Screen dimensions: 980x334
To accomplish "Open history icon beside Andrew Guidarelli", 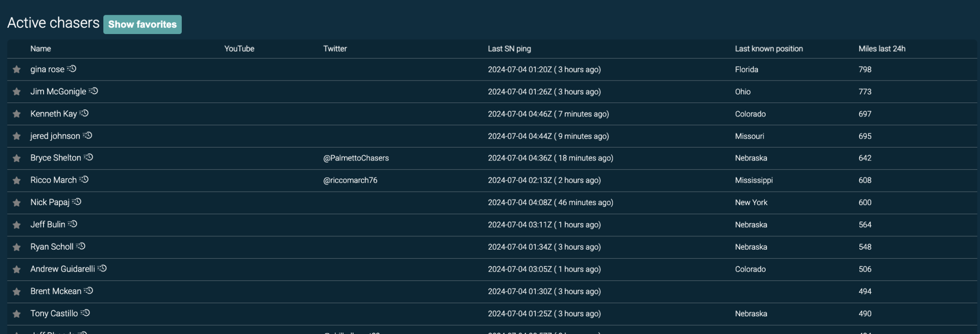I will [x=102, y=269].
